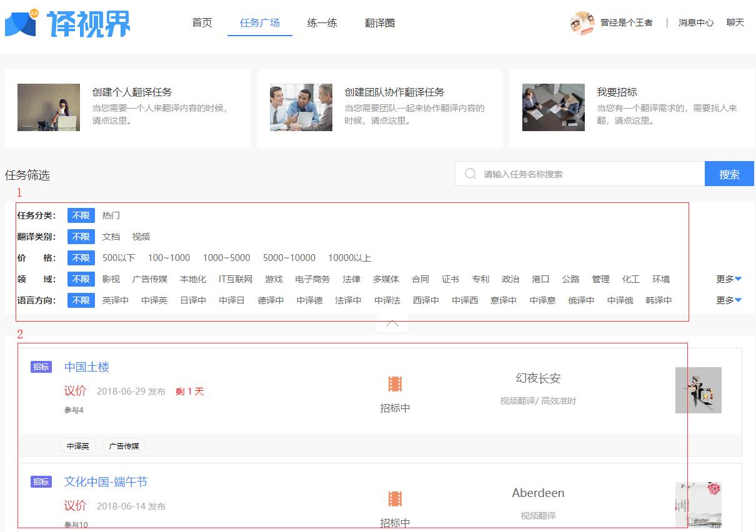The height and width of the screenshot is (532, 756).
Task: Open the 翻译圈 tab
Action: [x=379, y=22]
